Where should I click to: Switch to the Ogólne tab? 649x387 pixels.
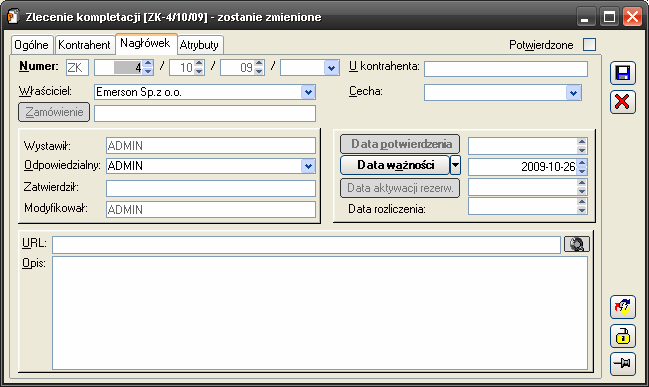31,45
